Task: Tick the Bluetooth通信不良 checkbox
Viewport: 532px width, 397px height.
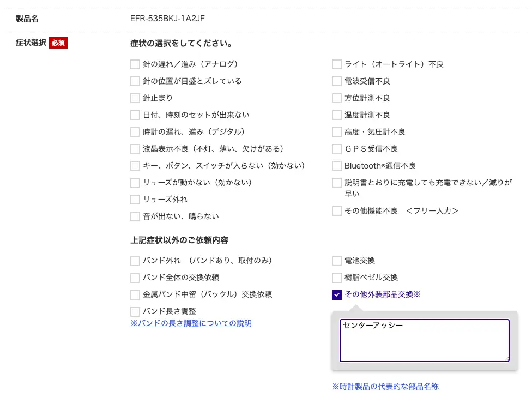Action: point(337,166)
